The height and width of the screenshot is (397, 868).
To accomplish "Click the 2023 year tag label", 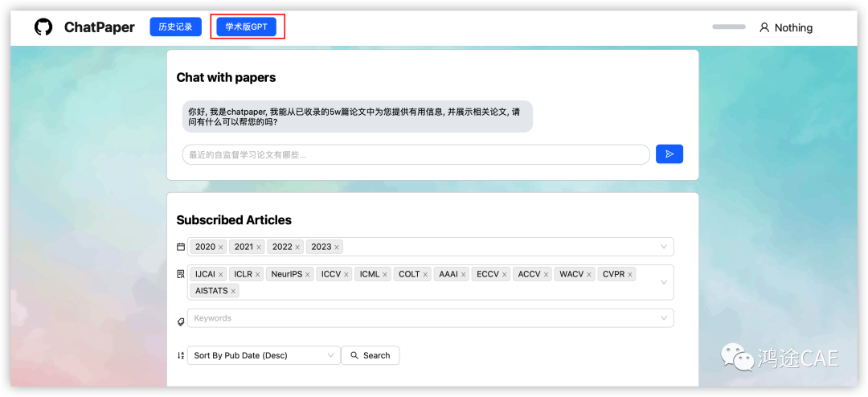I will 321,247.
